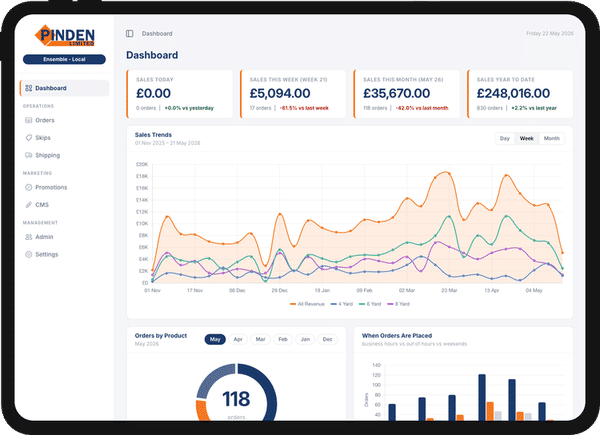Open Shipping from the sidebar

(x=64, y=155)
